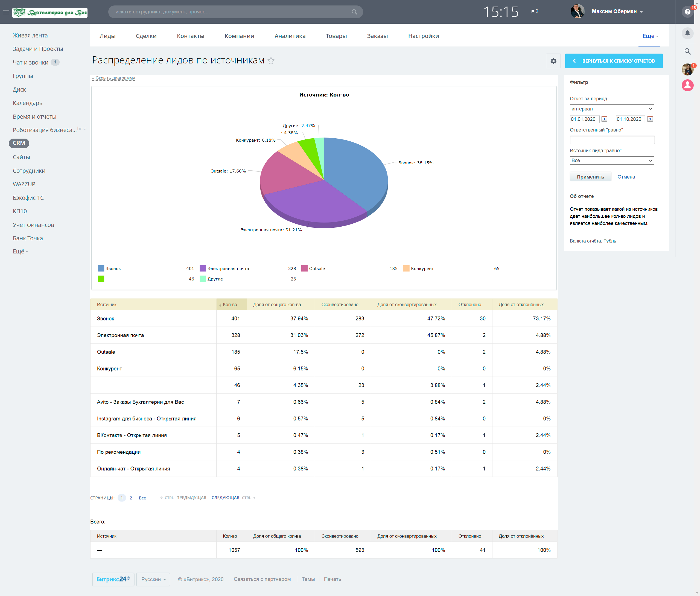Click the blue Звонок legend swatch
This screenshot has height=596, width=700.
click(101, 268)
